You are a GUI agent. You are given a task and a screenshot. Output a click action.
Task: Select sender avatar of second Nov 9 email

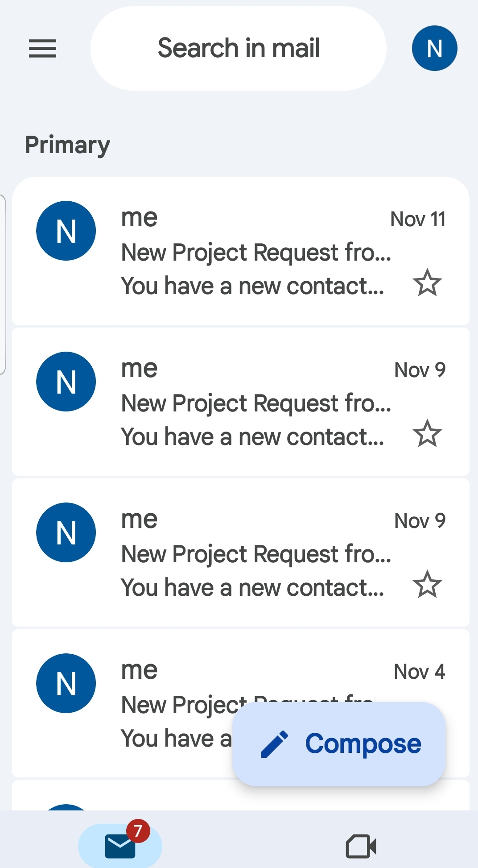(x=66, y=532)
